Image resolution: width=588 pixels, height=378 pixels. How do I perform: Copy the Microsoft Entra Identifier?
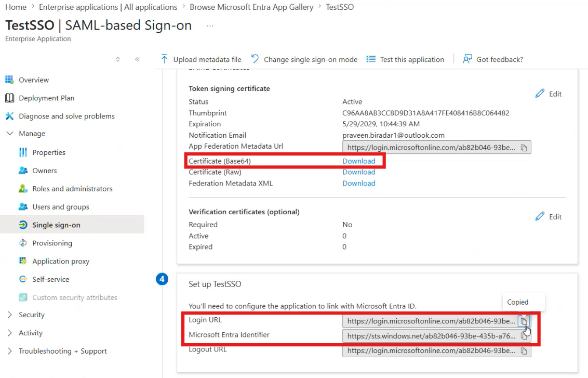point(524,336)
